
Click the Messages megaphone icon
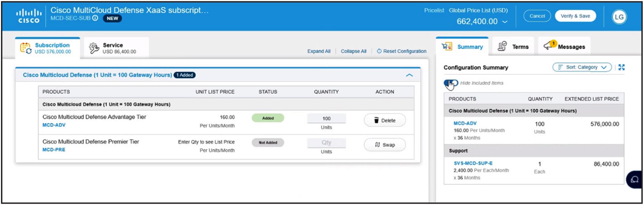coord(549,45)
